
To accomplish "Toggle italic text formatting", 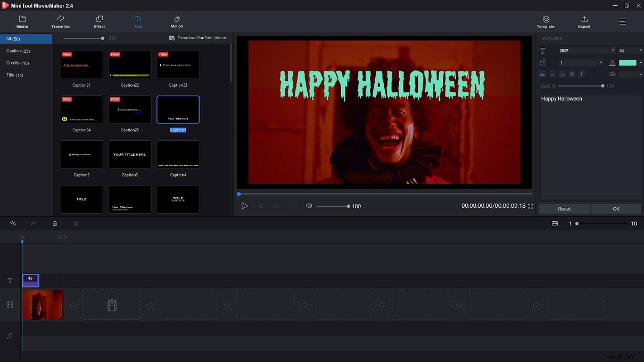I will (x=581, y=74).
